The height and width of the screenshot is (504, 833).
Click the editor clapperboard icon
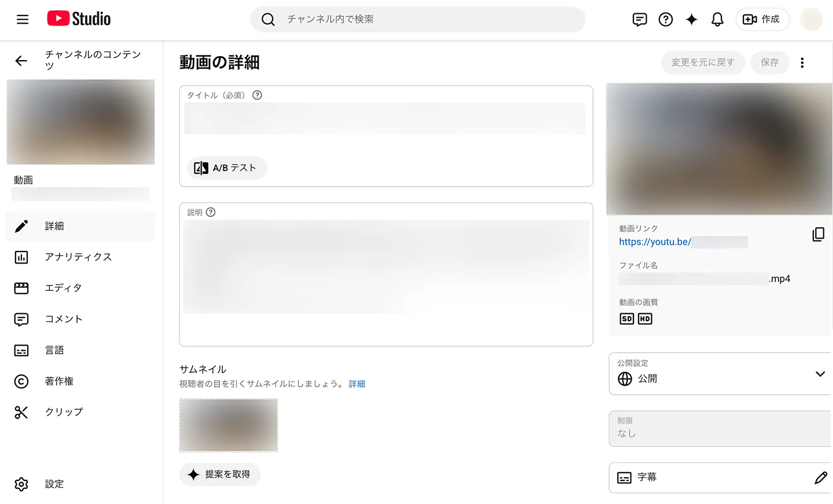pyautogui.click(x=21, y=288)
